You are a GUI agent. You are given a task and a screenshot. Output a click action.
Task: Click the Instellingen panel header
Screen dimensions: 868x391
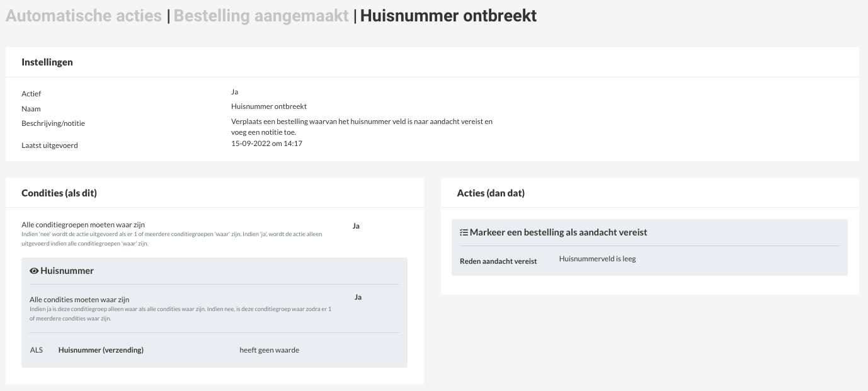click(47, 62)
